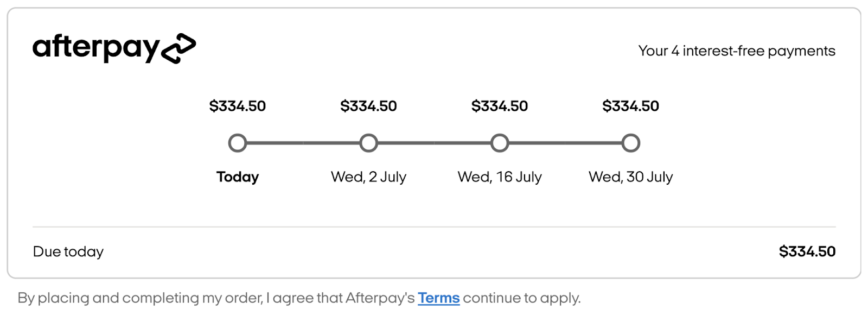Screen dimensions: 868x321
Task: Click the Your 4 interest-free payments label
Action: click(x=737, y=51)
